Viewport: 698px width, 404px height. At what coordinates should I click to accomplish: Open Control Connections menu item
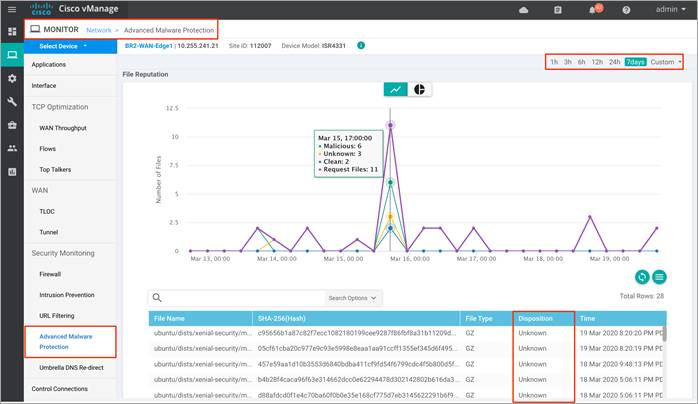[60, 389]
